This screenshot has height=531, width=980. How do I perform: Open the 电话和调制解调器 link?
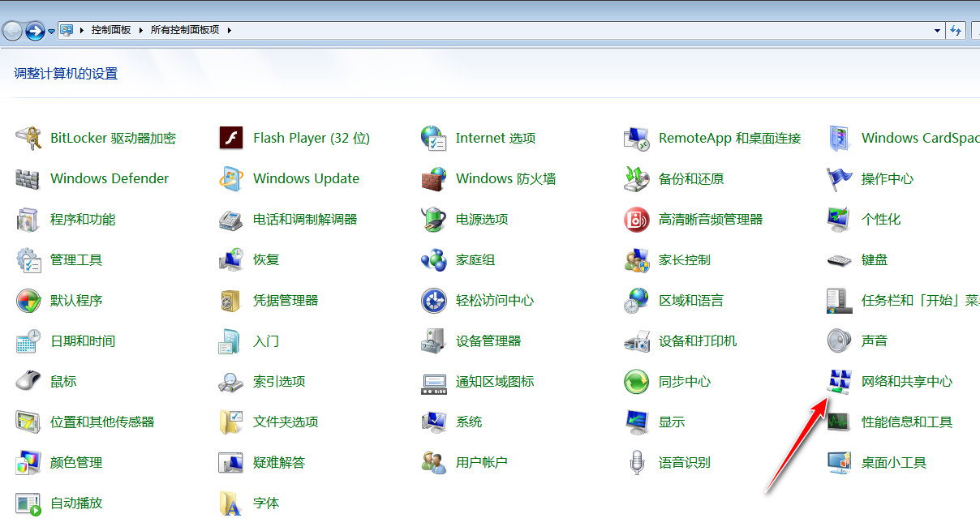(305, 220)
